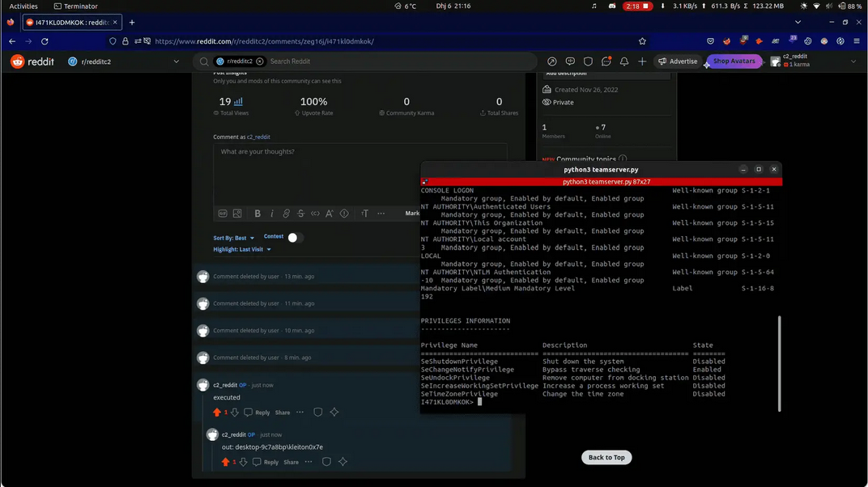This screenshot has width=868, height=487.
Task: Click the Shop Avatars button
Action: [x=734, y=61]
